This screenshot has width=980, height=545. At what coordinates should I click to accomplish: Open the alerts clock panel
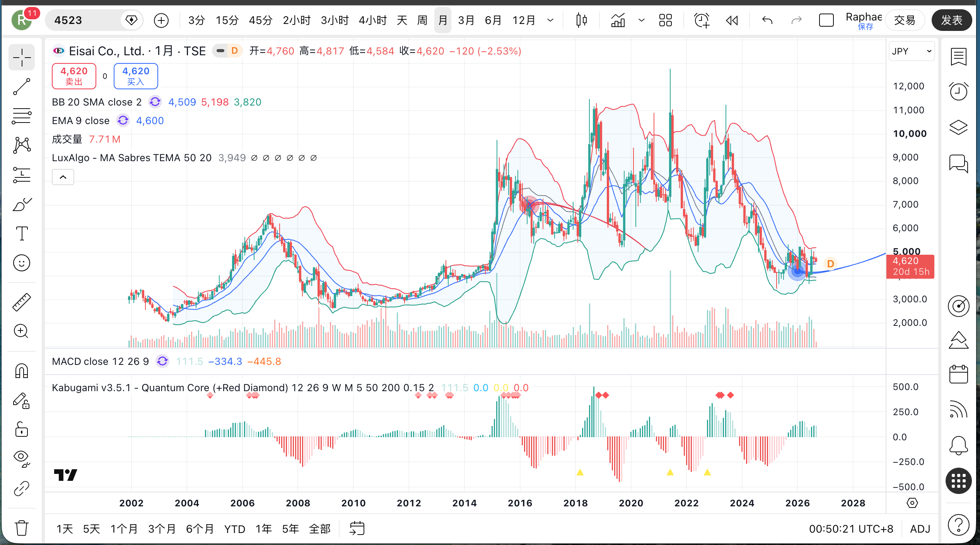[959, 92]
